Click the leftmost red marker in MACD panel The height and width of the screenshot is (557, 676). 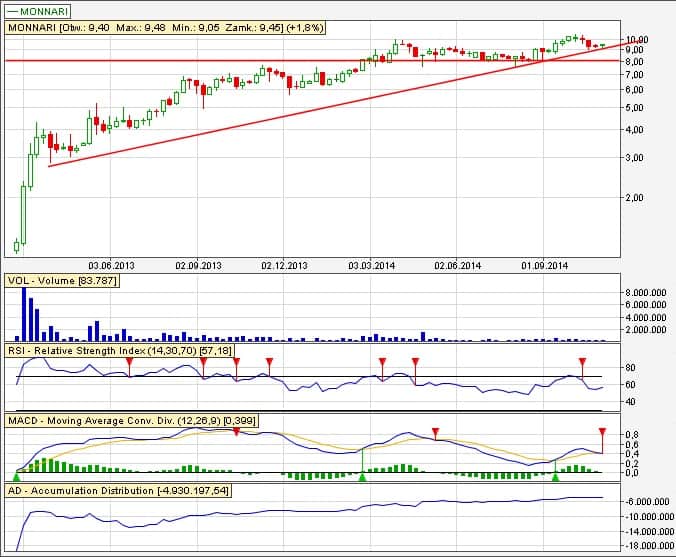click(236, 431)
